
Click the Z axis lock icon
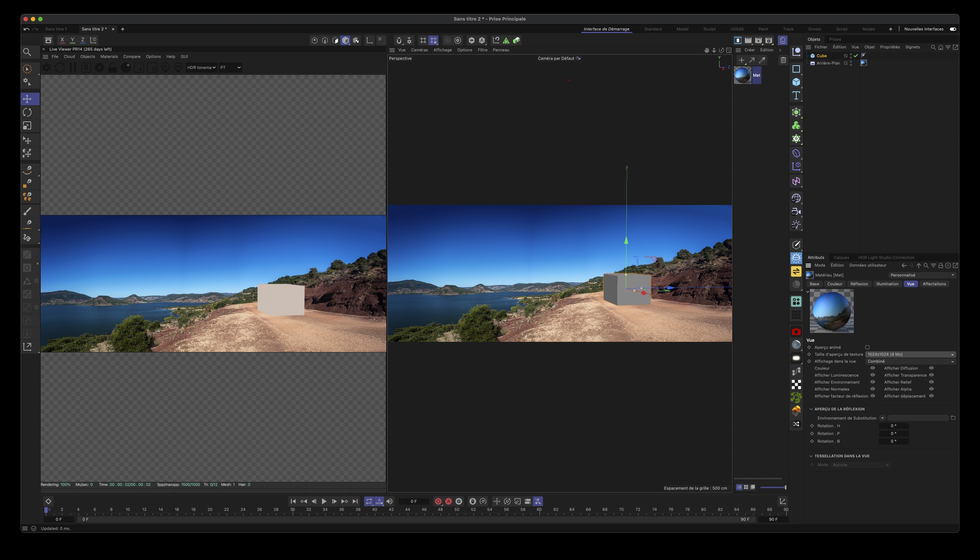(82, 40)
